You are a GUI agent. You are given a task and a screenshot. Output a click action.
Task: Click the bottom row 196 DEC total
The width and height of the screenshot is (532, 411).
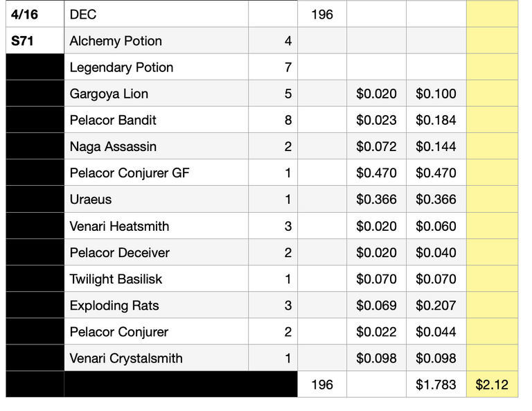click(322, 385)
